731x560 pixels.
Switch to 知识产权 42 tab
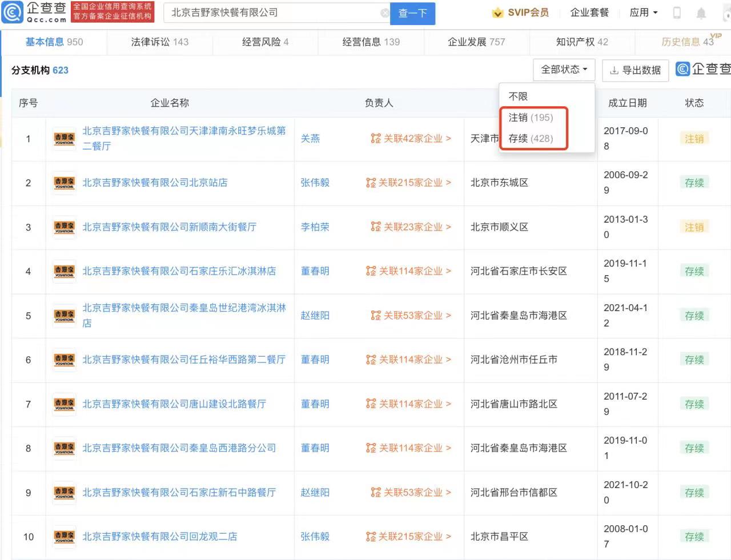click(x=582, y=42)
